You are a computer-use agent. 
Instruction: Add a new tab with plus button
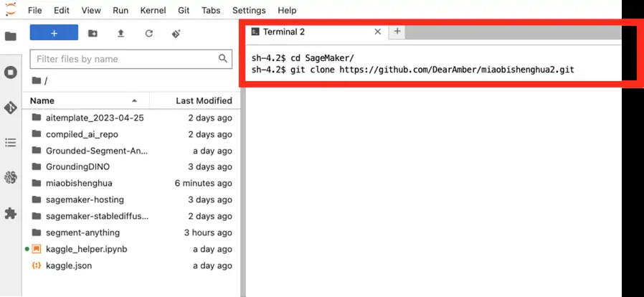(397, 32)
